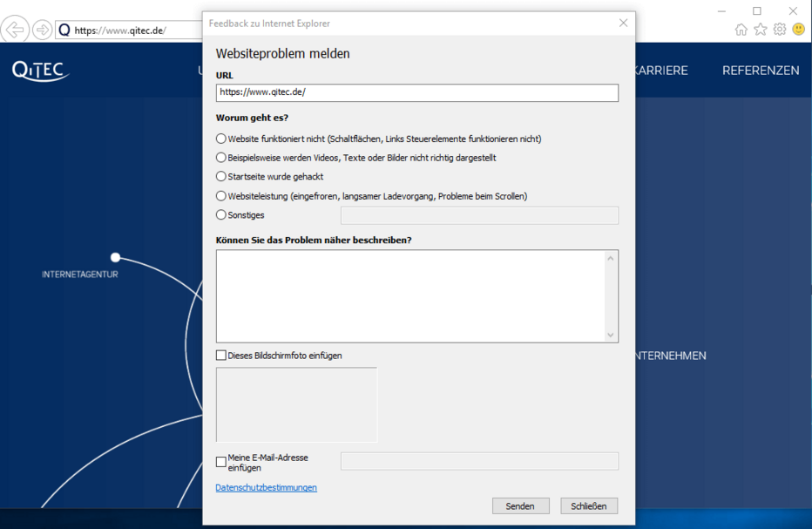Select 'Startseite wurde gehackt' radio option
The image size is (812, 529).
(221, 176)
